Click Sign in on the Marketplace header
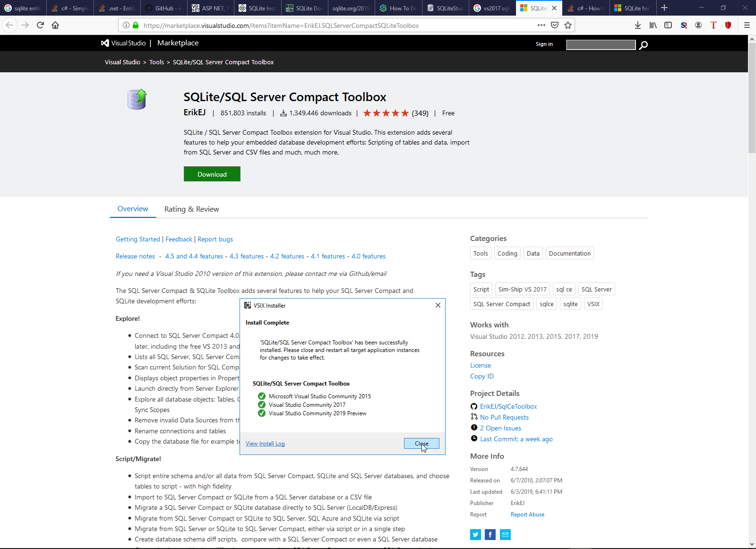The height and width of the screenshot is (549, 756). pyautogui.click(x=544, y=44)
